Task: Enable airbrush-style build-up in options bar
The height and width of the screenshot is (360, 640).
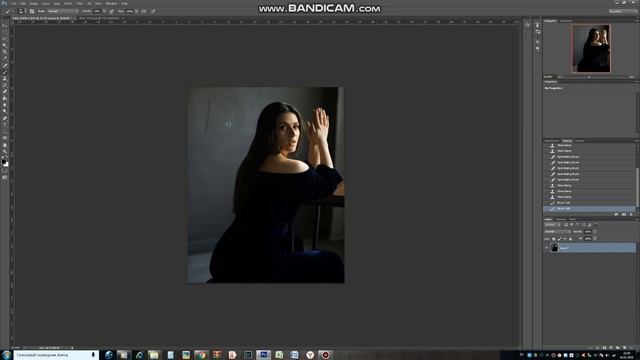Action: pyautogui.click(x=143, y=11)
